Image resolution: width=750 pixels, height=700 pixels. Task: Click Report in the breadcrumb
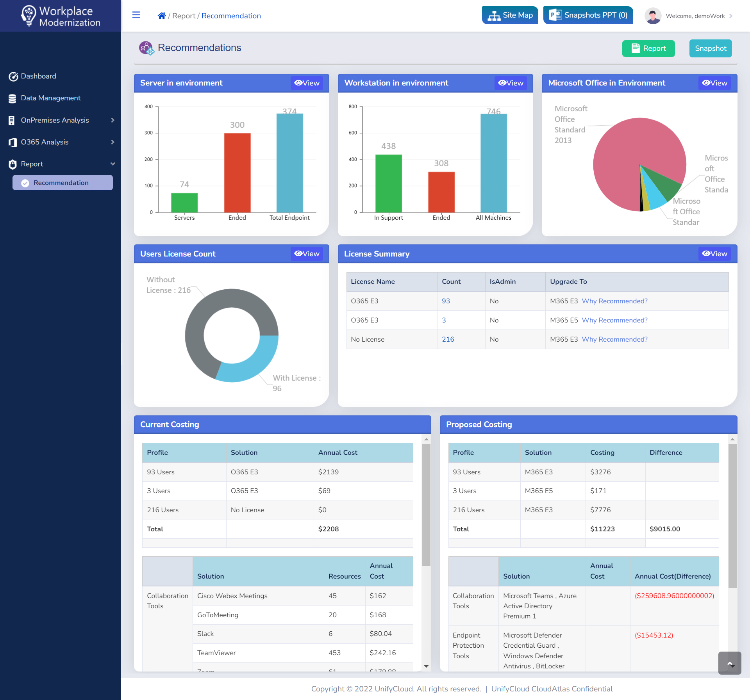[184, 16]
